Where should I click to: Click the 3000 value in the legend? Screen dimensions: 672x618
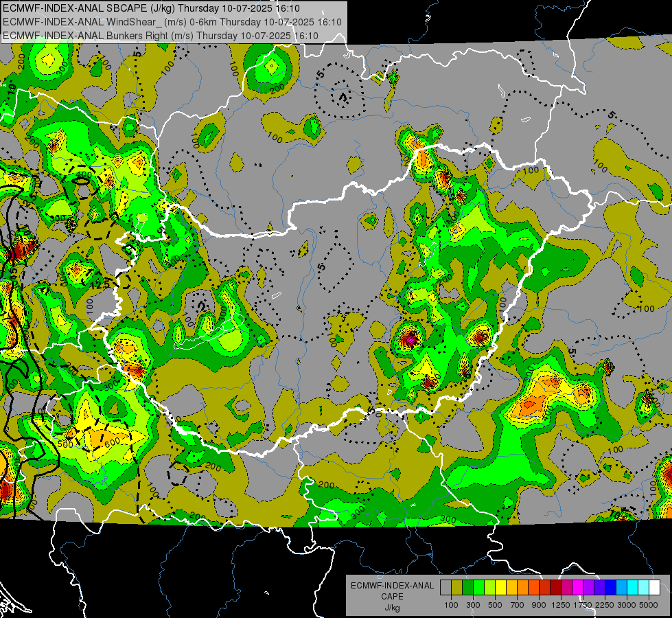[x=627, y=605]
